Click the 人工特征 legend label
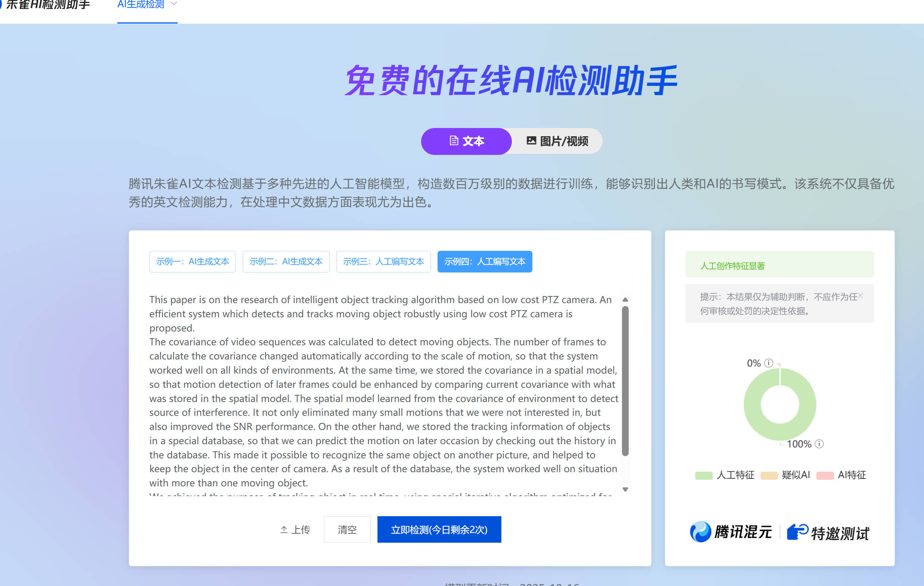This screenshot has width=924, height=586. (735, 475)
